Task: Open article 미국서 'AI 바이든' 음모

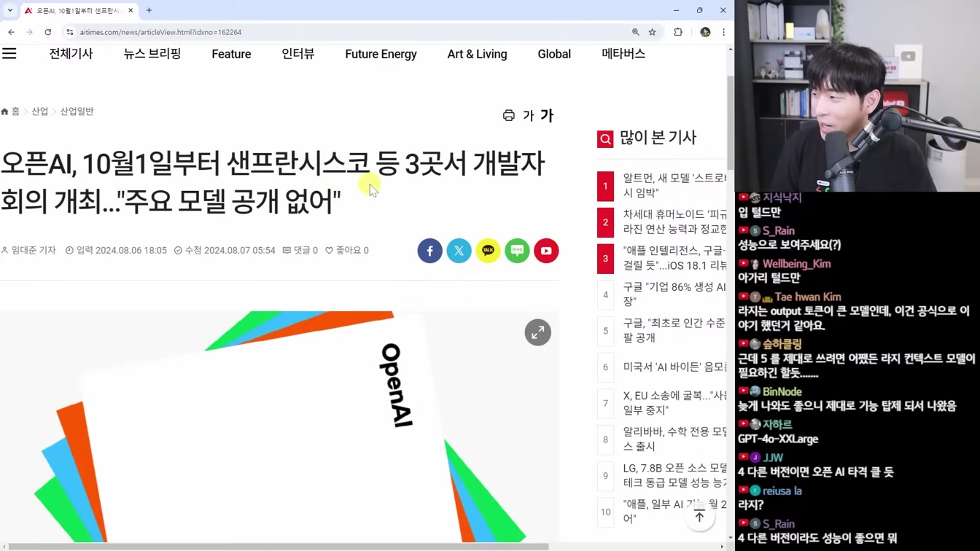Action: pos(674,367)
